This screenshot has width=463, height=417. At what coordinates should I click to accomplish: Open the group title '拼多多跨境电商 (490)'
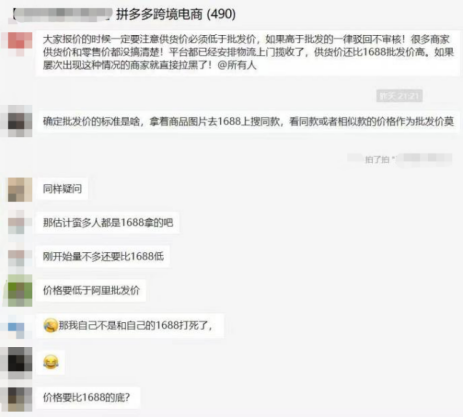(x=176, y=14)
